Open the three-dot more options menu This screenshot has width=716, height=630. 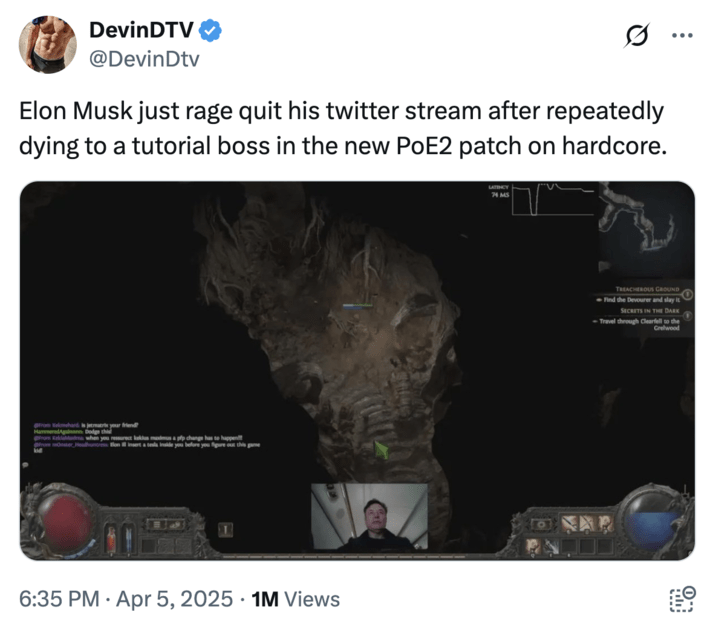tap(682, 35)
